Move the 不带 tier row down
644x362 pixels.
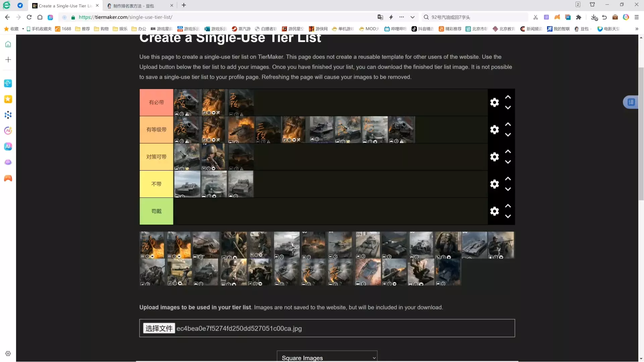(508, 189)
